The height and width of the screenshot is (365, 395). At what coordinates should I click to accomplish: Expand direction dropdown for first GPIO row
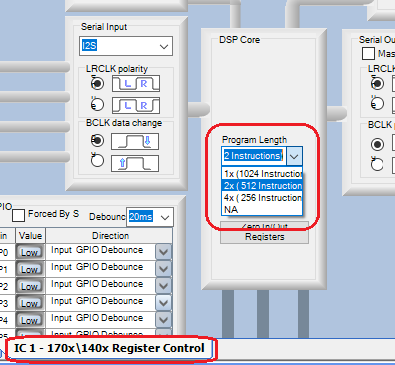[x=163, y=252]
